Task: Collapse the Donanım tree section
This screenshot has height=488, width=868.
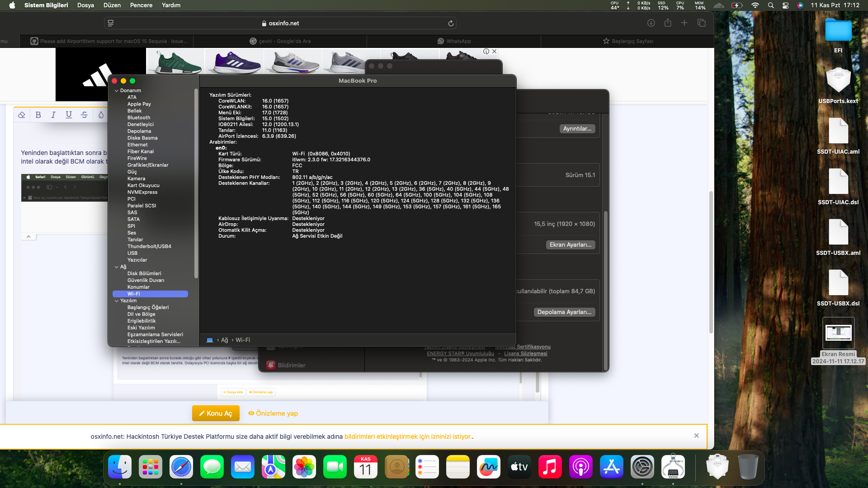Action: point(117,91)
